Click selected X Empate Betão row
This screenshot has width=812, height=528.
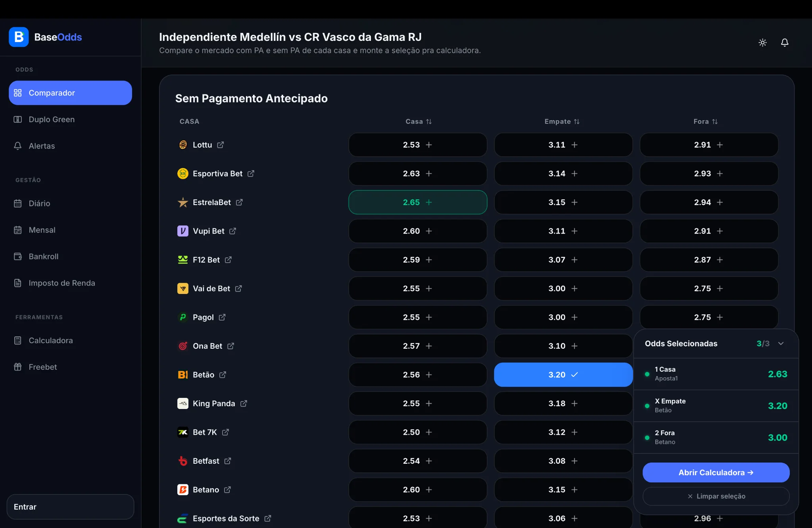click(x=716, y=406)
